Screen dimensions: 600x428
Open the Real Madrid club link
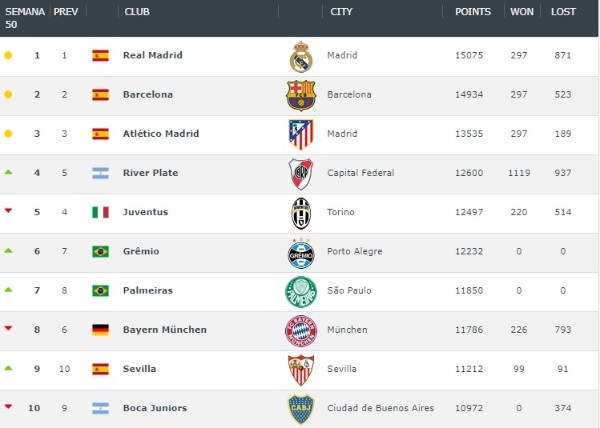coord(153,56)
